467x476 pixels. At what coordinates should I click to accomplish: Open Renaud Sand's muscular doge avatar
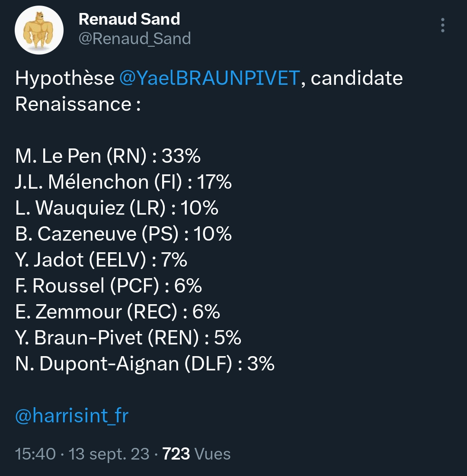pos(39,30)
